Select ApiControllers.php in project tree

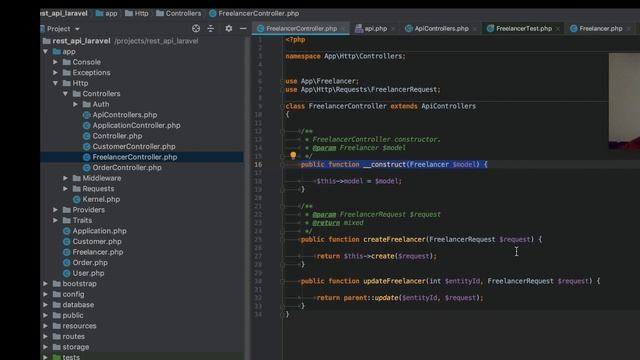click(x=124, y=115)
